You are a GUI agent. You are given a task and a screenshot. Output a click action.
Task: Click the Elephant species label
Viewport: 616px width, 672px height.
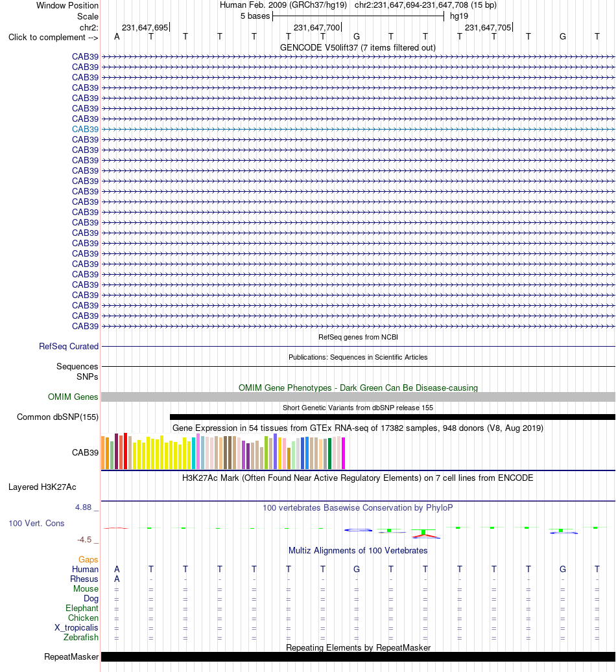[82, 608]
